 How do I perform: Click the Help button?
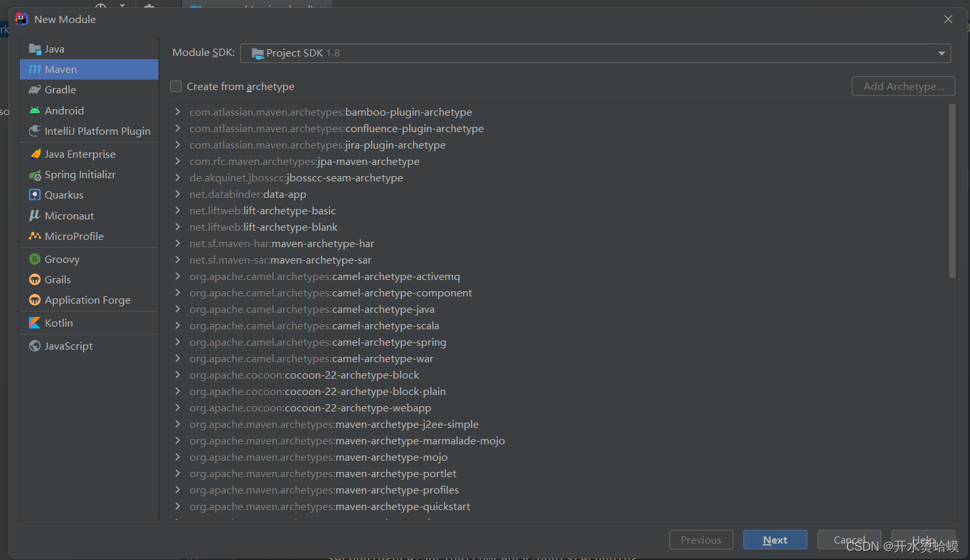tap(923, 540)
